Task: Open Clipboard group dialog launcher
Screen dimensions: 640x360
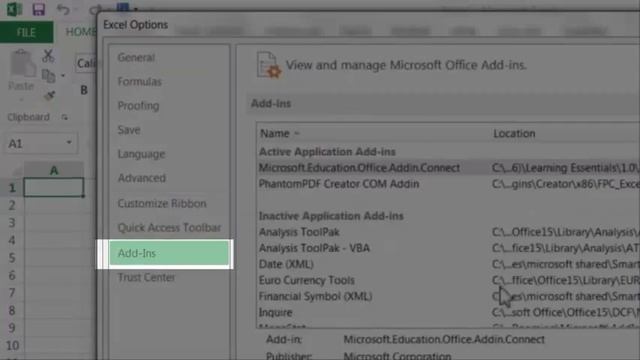Action: 64,118
